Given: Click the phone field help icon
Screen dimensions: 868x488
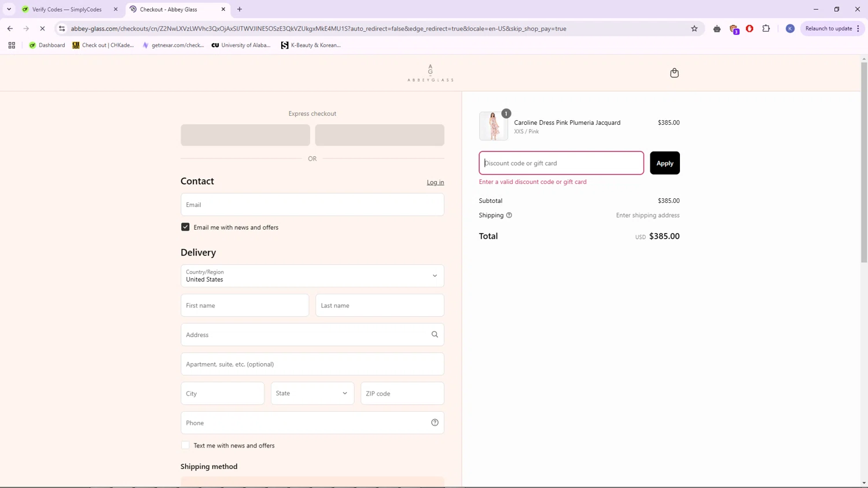Looking at the screenshot, I should coord(435,423).
